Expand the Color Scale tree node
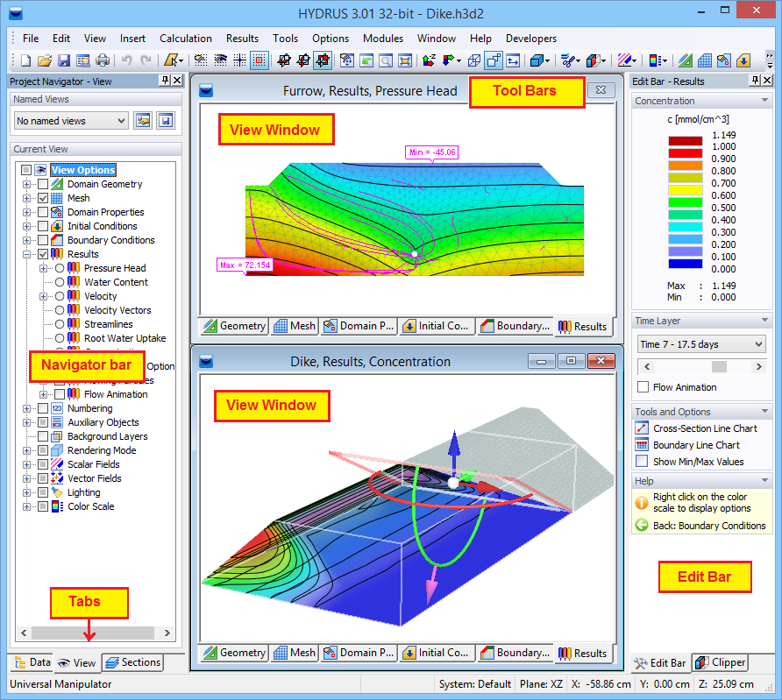The width and height of the screenshot is (782, 700). (26, 506)
